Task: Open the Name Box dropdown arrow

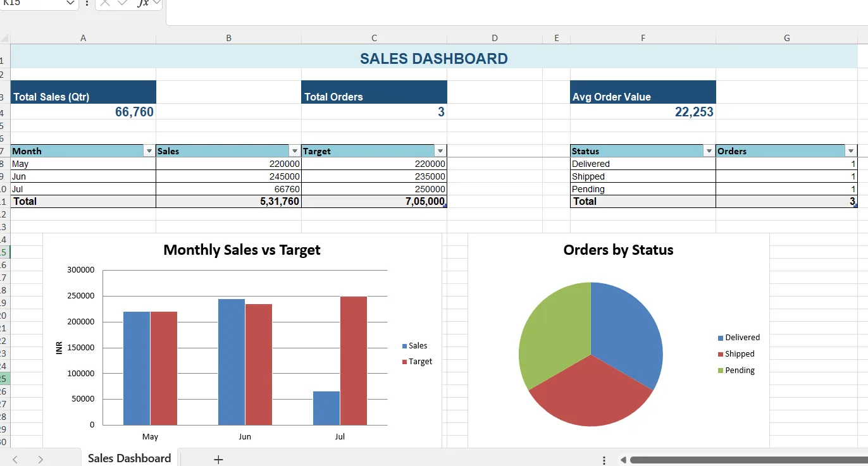Action: (70, 3)
